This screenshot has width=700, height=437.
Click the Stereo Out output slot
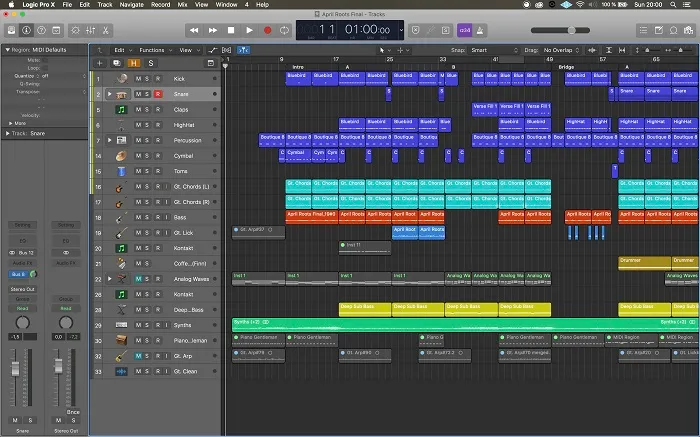click(22, 289)
